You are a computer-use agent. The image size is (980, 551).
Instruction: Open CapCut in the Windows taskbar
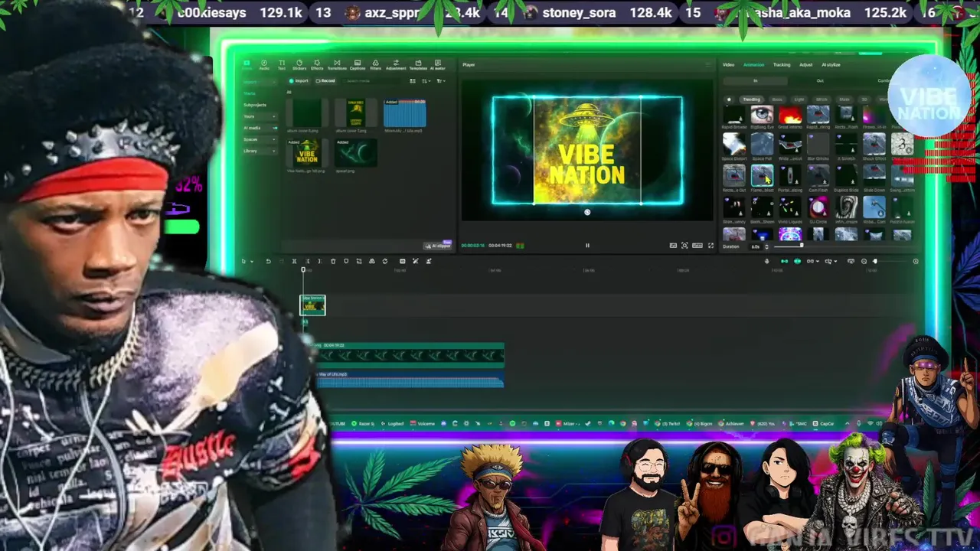click(824, 423)
